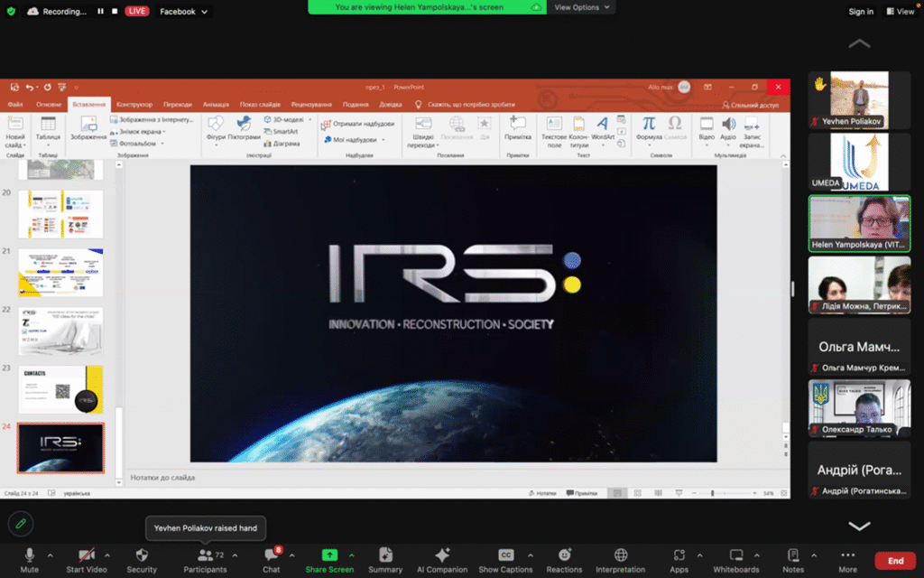924x578 pixels.
Task: Show previous participants with up chevron
Action: coord(859,43)
